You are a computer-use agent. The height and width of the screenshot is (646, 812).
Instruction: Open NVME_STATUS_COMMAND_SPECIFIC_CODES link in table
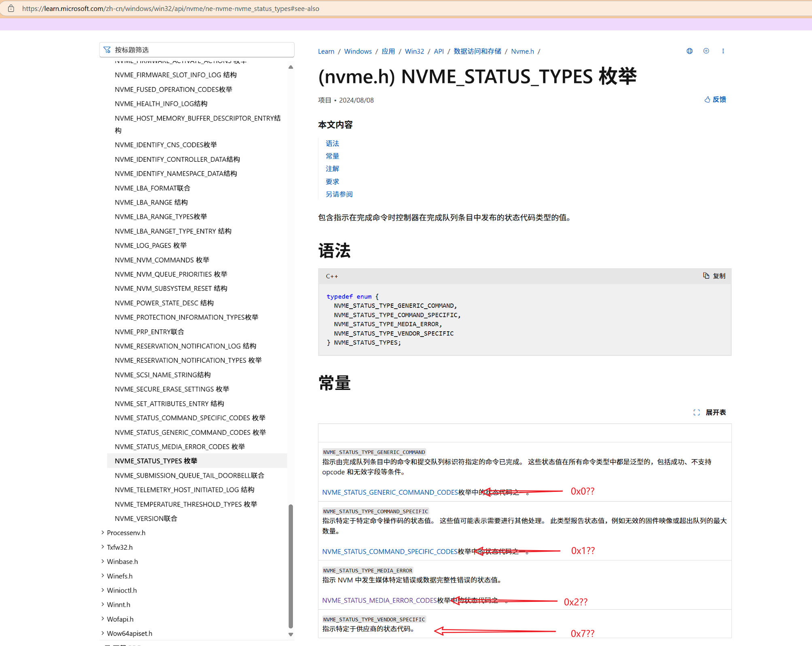390,551
